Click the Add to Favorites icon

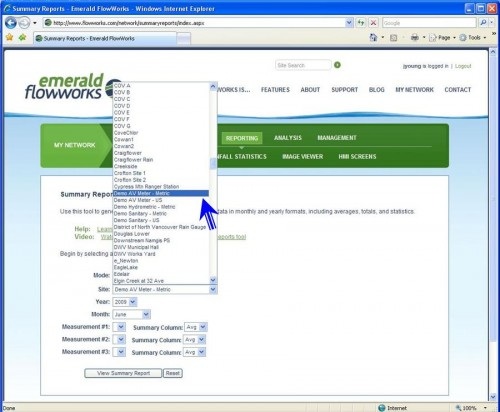pos(22,37)
